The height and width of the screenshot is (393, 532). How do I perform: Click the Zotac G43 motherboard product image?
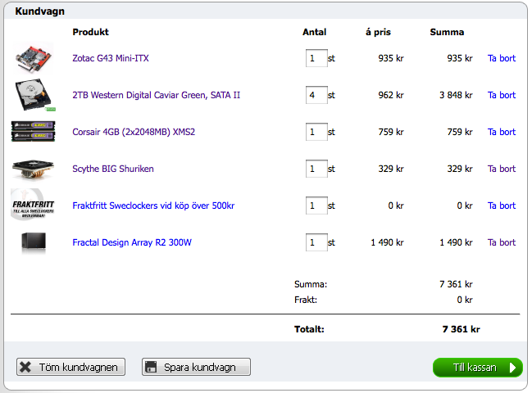pos(34,58)
